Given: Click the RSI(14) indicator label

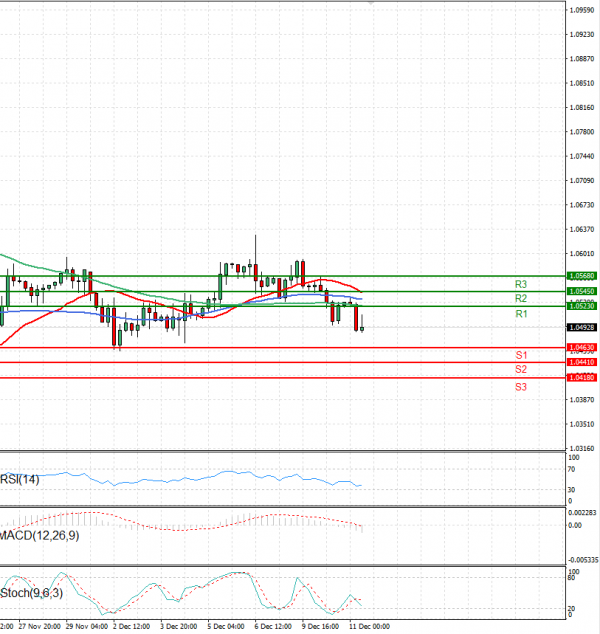Looking at the screenshot, I should coord(20,480).
